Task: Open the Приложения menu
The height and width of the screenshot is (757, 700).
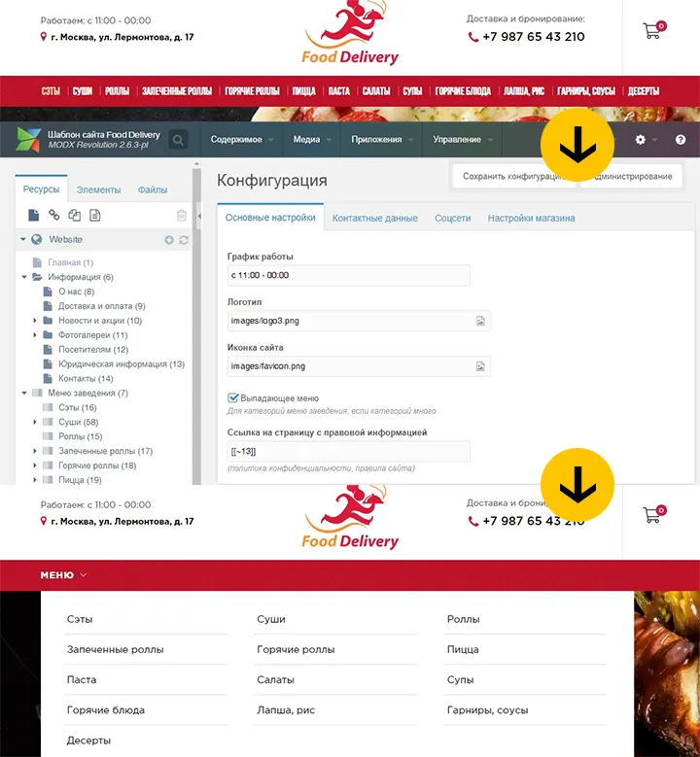Action: point(382,140)
